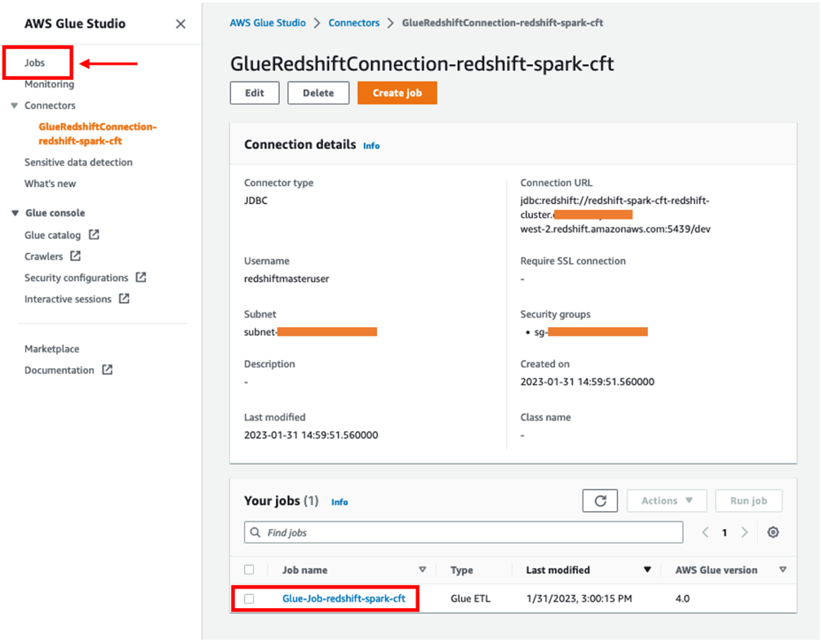Click the Edit button
The width and height of the screenshot is (821, 644).
[255, 93]
